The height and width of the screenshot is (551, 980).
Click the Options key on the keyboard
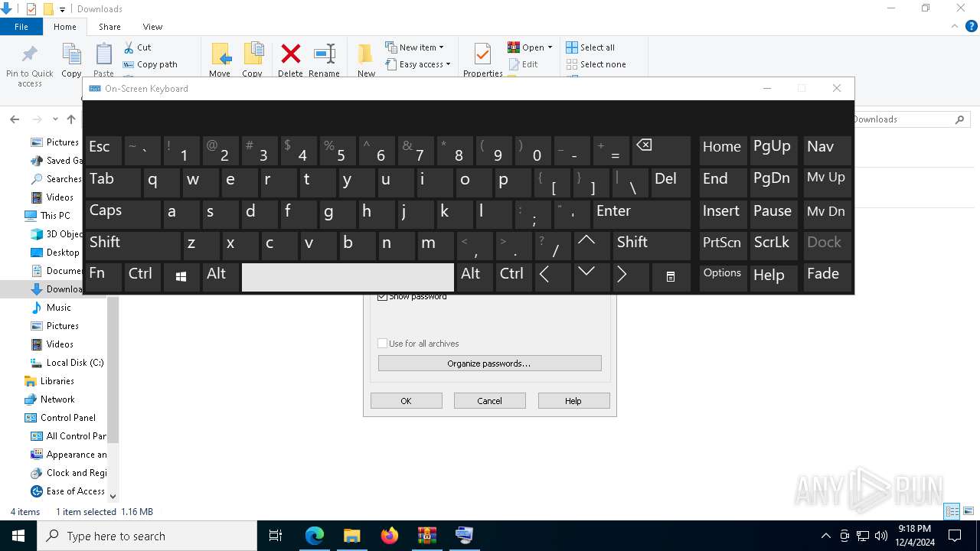point(723,277)
